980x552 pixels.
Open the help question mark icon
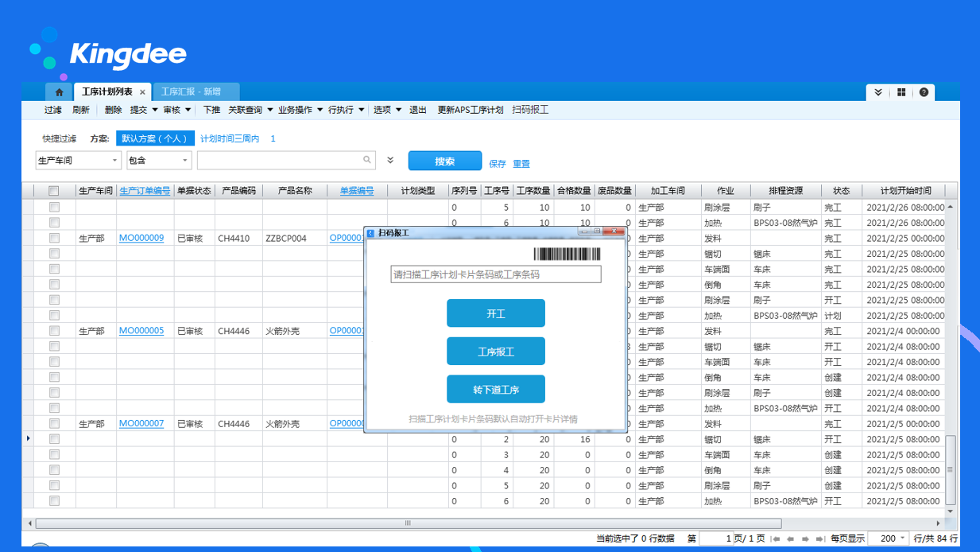point(924,92)
